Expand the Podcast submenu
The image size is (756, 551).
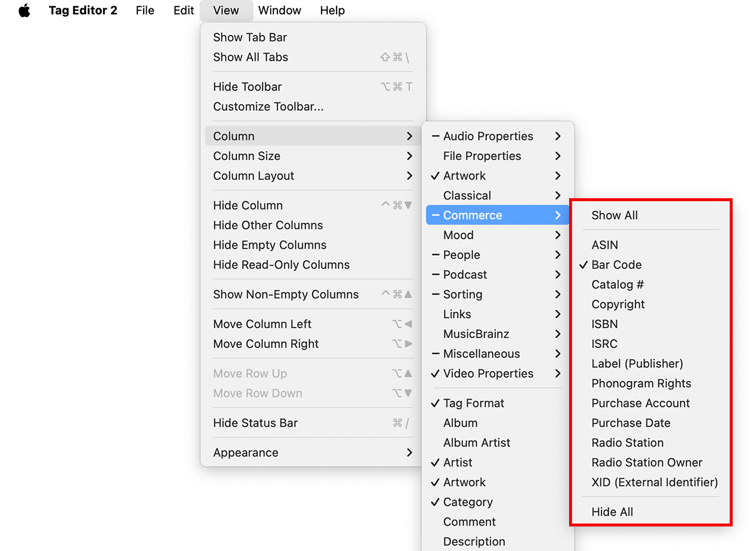pos(497,274)
